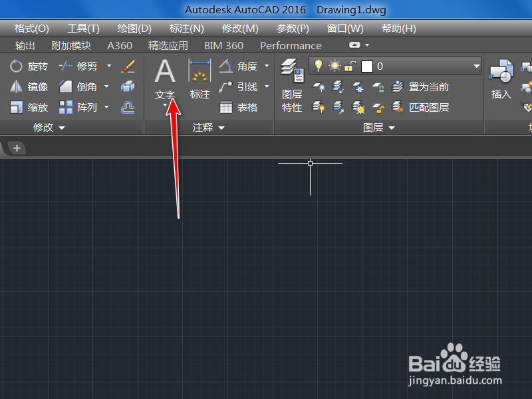Expand the 图层 panel flyout

pos(378,128)
